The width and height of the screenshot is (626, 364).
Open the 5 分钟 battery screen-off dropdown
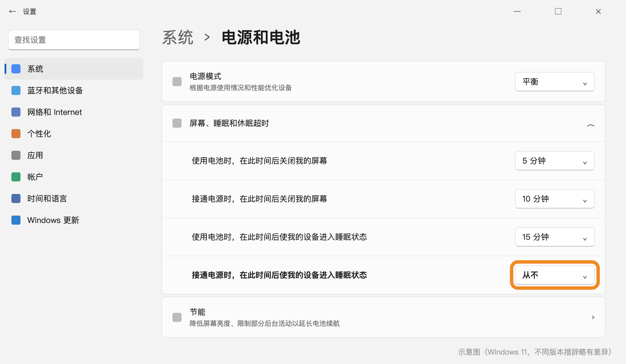click(x=555, y=161)
